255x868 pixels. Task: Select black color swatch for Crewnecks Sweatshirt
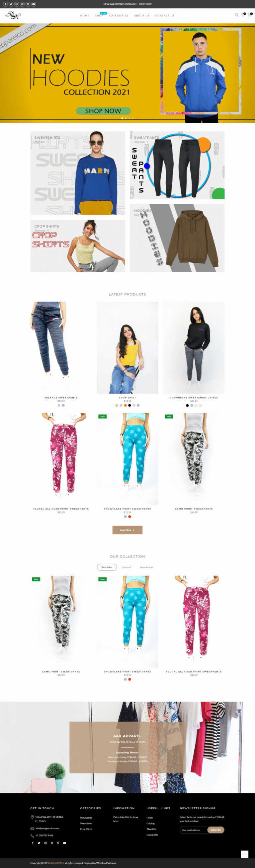(x=187, y=405)
